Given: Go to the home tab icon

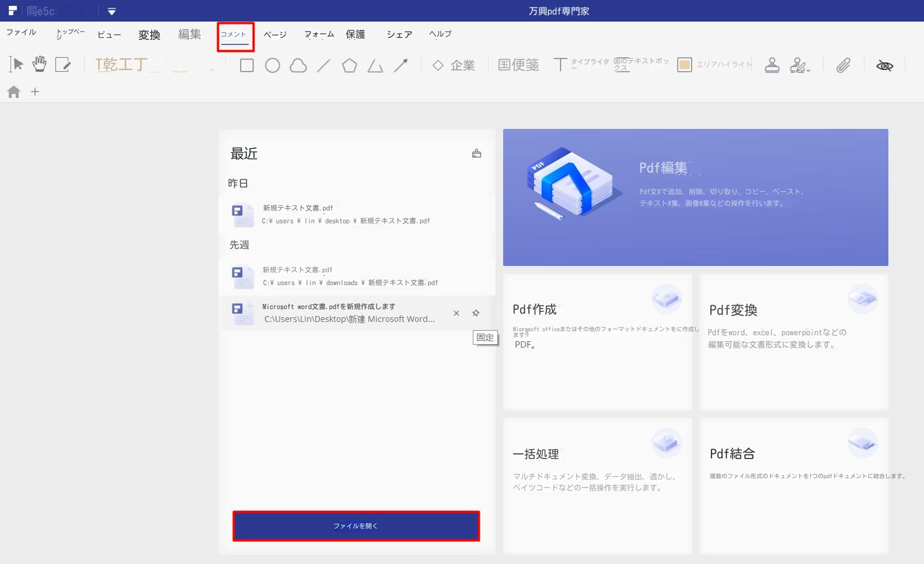Looking at the screenshot, I should (14, 92).
